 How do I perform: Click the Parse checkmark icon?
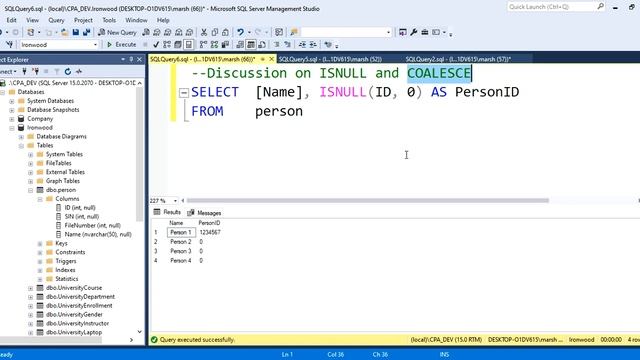tap(156, 44)
